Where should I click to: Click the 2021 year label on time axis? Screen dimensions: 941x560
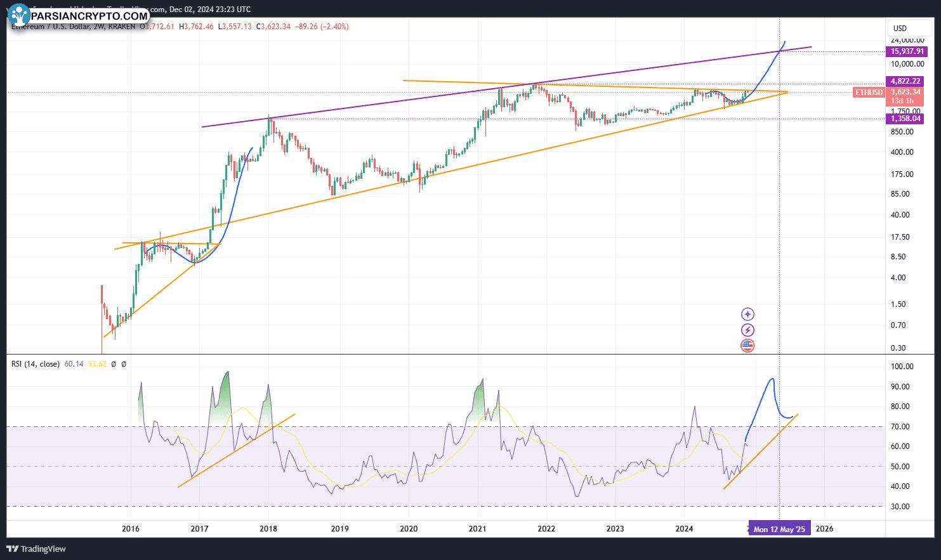click(477, 529)
